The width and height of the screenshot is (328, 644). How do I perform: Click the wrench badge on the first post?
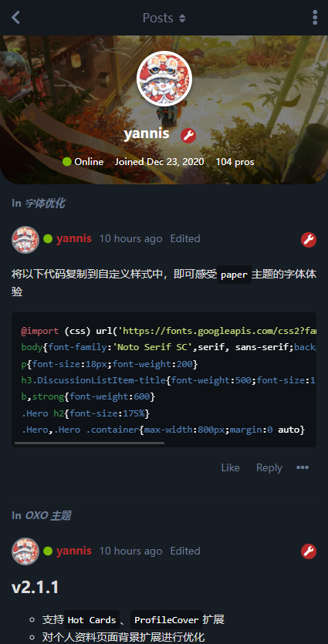click(309, 239)
